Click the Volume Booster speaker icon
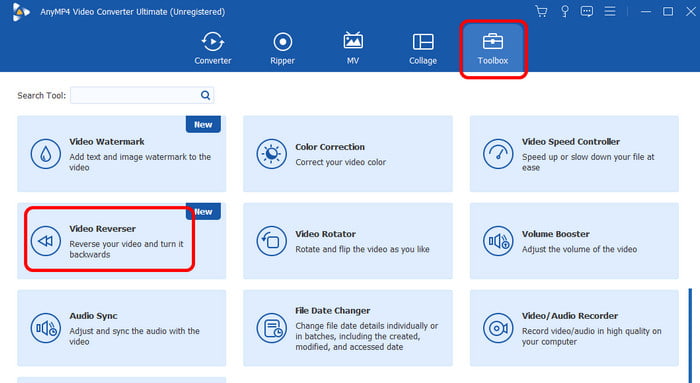 tap(498, 241)
